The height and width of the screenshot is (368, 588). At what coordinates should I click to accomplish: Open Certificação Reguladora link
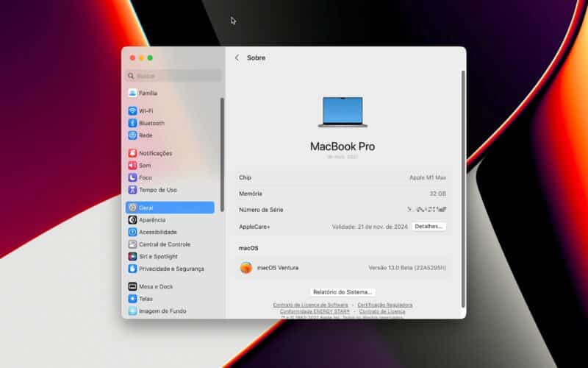point(384,305)
